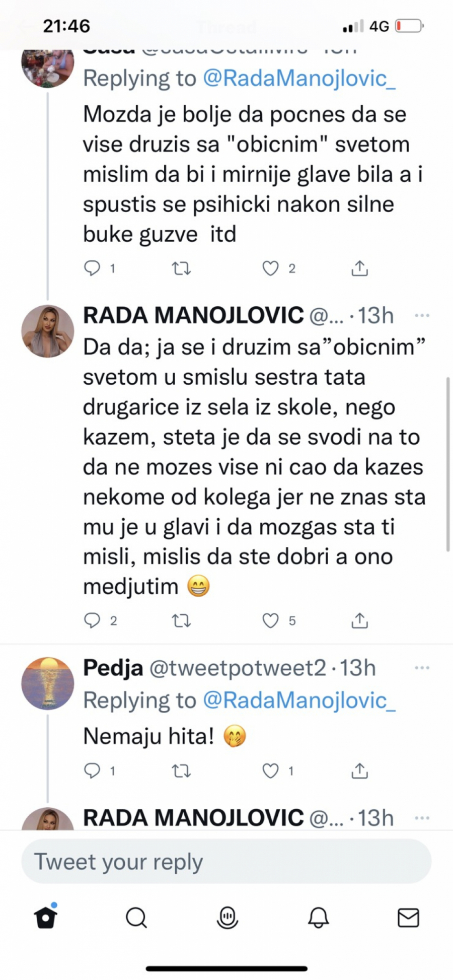Reply to Rada's "Da da" tweet
453x980 pixels.
92,620
